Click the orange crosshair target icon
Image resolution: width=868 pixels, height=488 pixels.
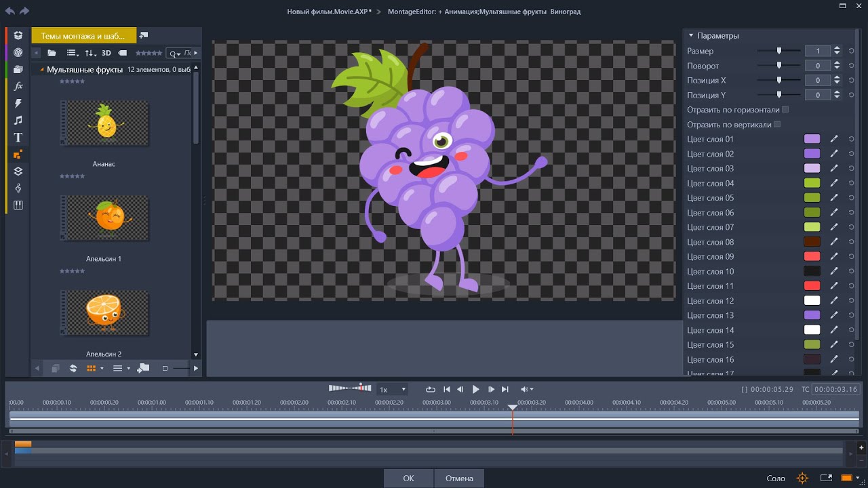(802, 478)
